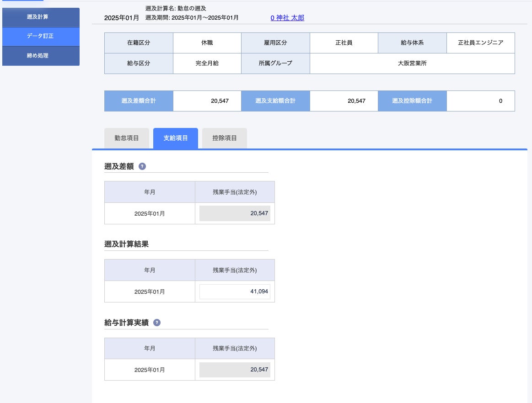The height and width of the screenshot is (403, 532).
Task: Select the 大阪営業所 所属グループ cell
Action: click(412, 64)
